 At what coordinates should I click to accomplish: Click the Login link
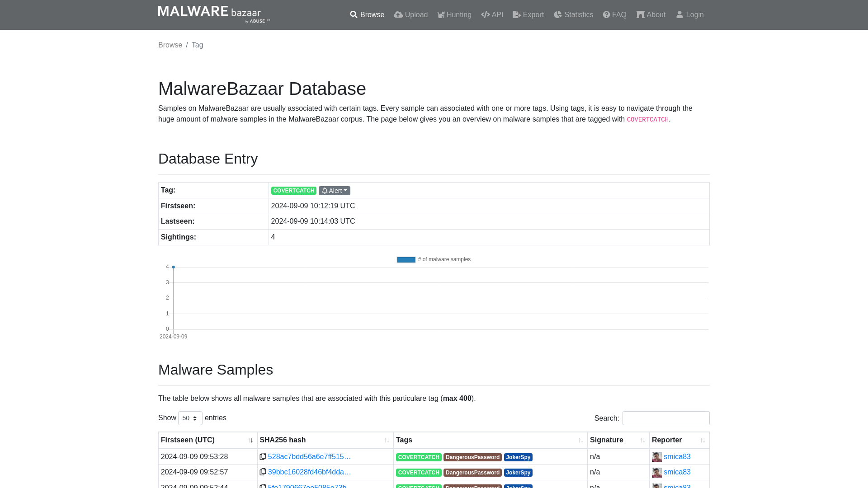690,15
